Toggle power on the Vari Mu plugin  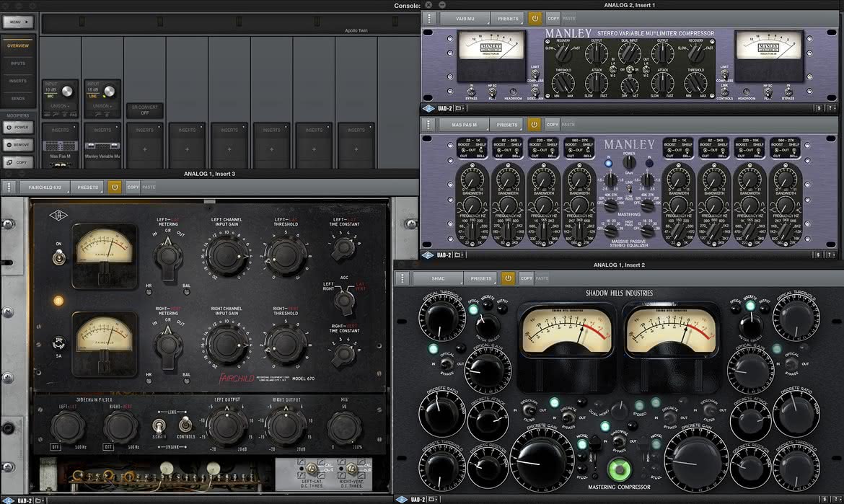click(x=535, y=18)
